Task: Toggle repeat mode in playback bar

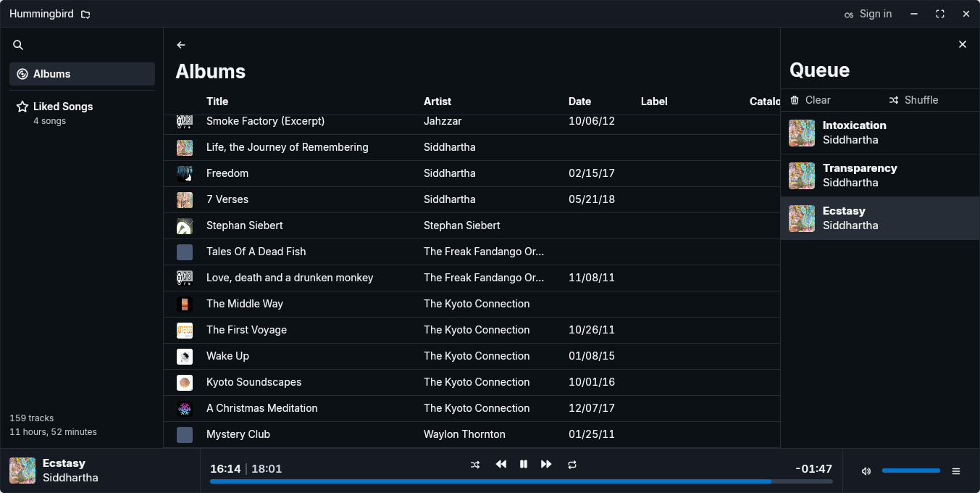Action: [x=572, y=465]
